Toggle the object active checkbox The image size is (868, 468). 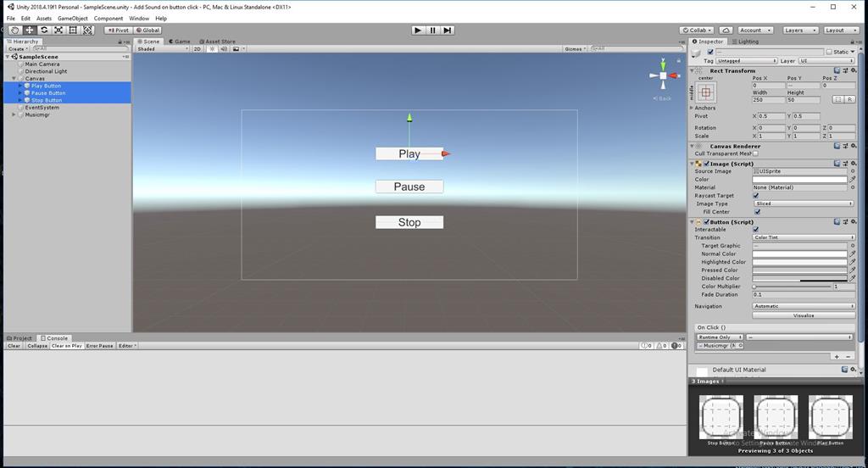pyautogui.click(x=710, y=52)
